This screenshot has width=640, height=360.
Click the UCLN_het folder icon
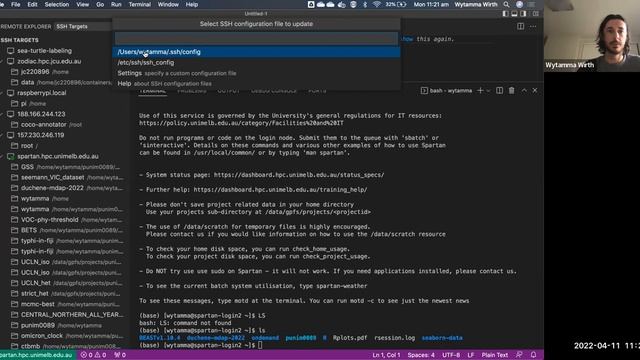tap(15, 283)
